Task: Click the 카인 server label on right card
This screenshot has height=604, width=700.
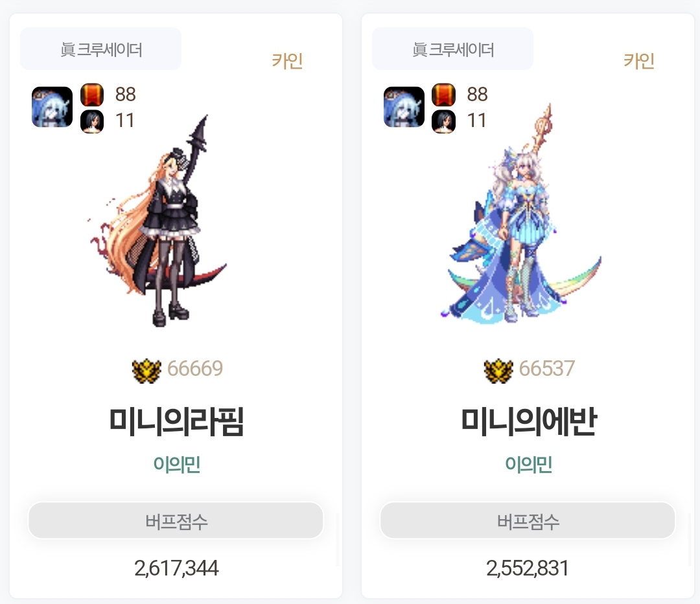Action: (639, 61)
